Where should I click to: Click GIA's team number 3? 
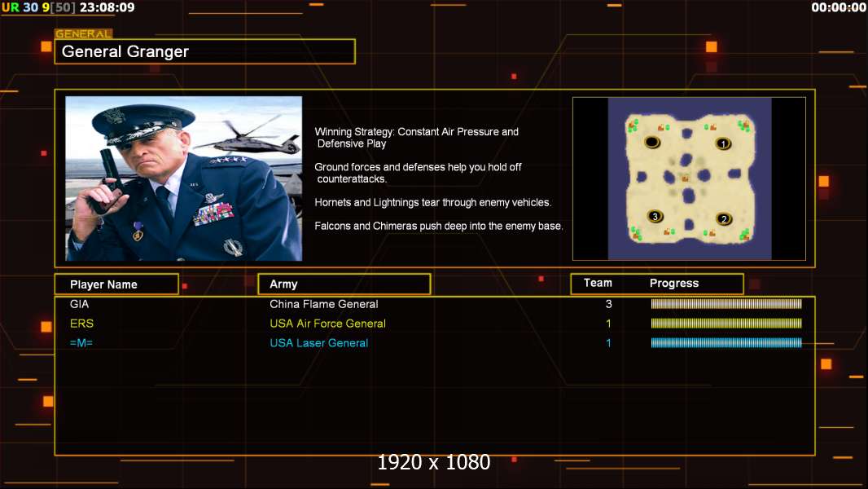tap(609, 304)
